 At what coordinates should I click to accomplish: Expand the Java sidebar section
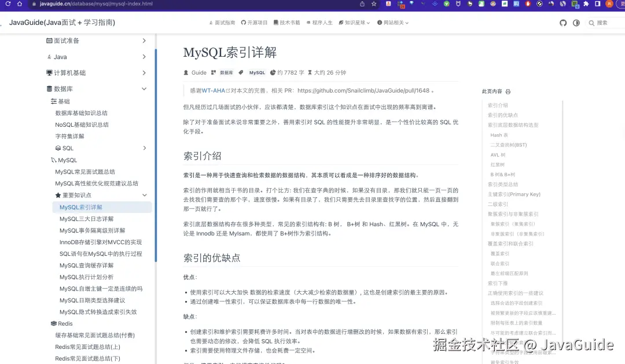point(96,57)
